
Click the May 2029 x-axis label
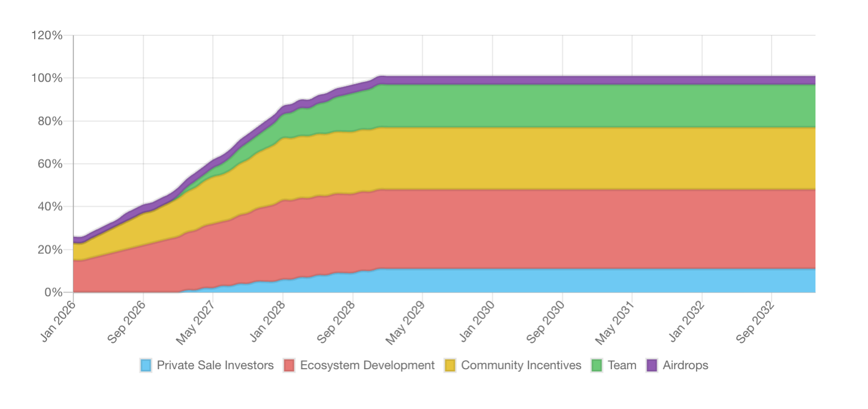tap(407, 323)
